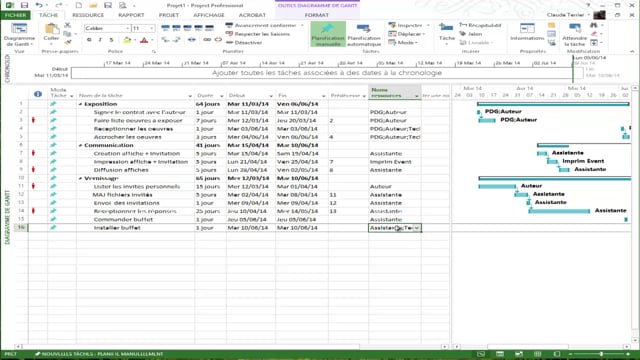The width and height of the screenshot is (640, 360).
Task: Toggle bold formatting
Action: [89, 40]
